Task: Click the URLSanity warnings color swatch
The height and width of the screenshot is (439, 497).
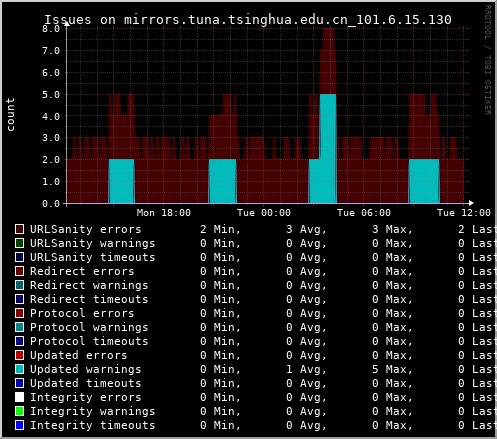Action: coord(19,243)
